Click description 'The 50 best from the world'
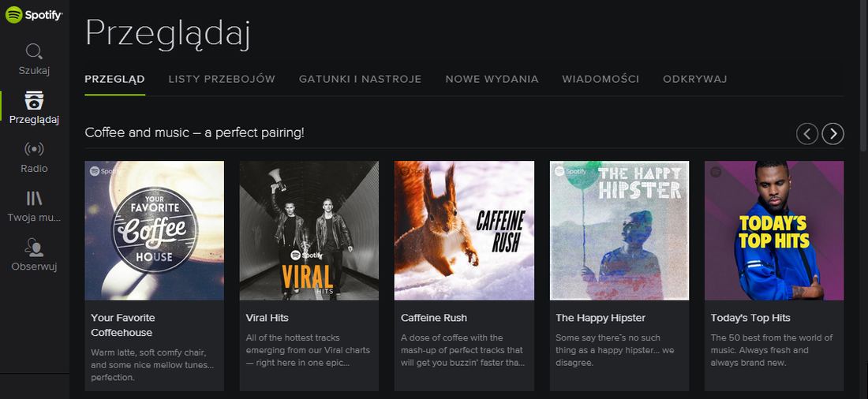 point(772,350)
